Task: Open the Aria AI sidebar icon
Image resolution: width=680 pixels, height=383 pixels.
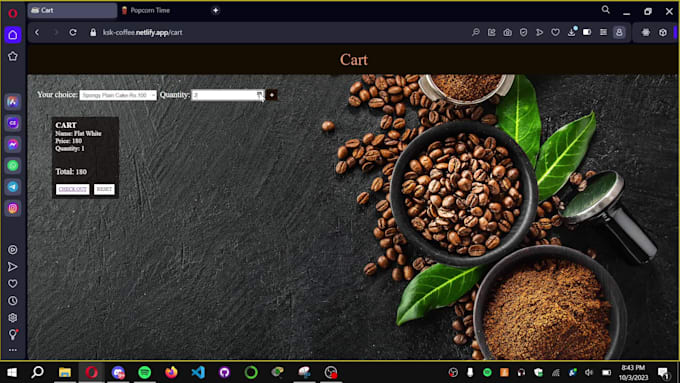Action: coord(13,102)
